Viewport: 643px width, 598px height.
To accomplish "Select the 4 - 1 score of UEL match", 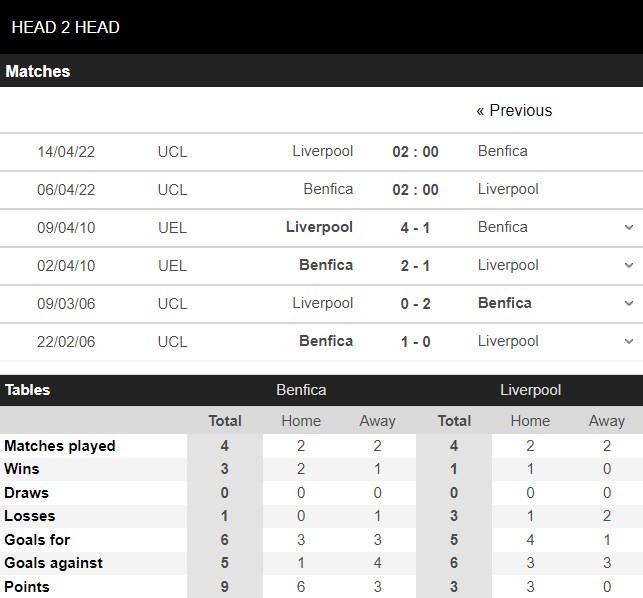I will pos(415,228).
